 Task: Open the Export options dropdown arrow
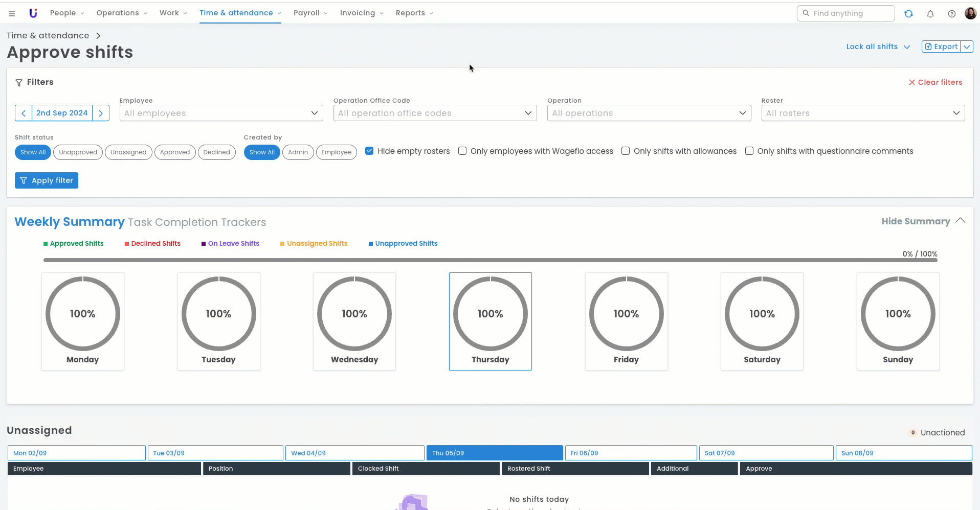967,47
